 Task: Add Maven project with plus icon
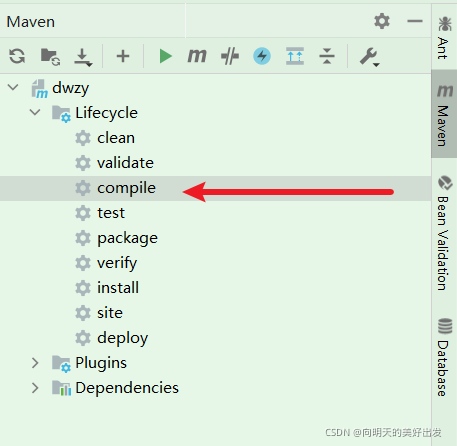[123, 56]
